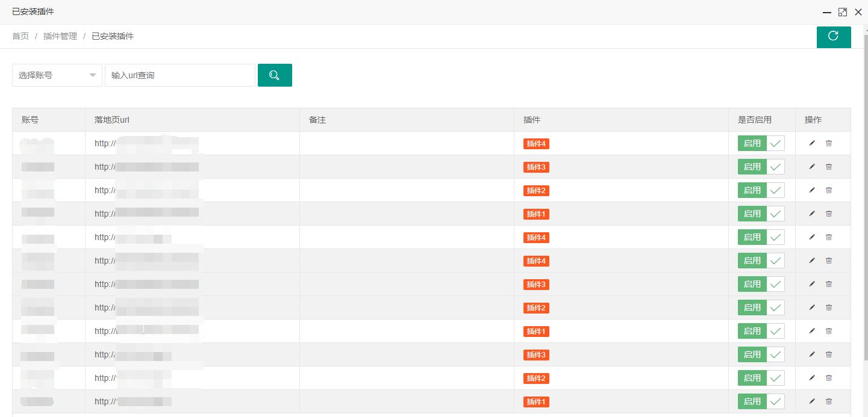Click the 插件4 tag in first row
This screenshot has height=417, width=868.
tap(536, 144)
